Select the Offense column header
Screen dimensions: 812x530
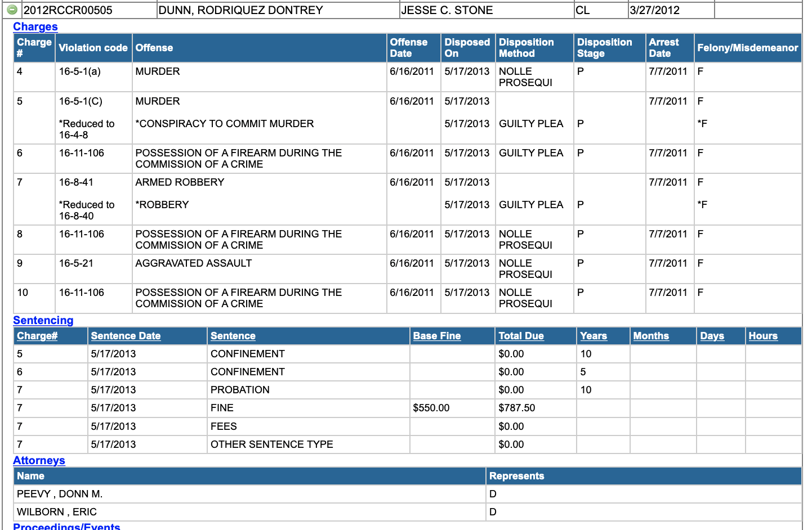(260, 48)
